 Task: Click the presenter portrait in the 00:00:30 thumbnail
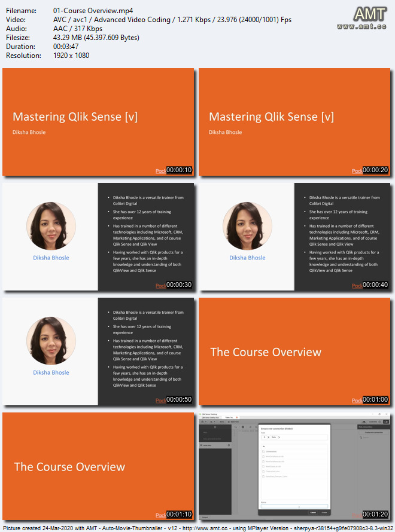[x=51, y=227]
